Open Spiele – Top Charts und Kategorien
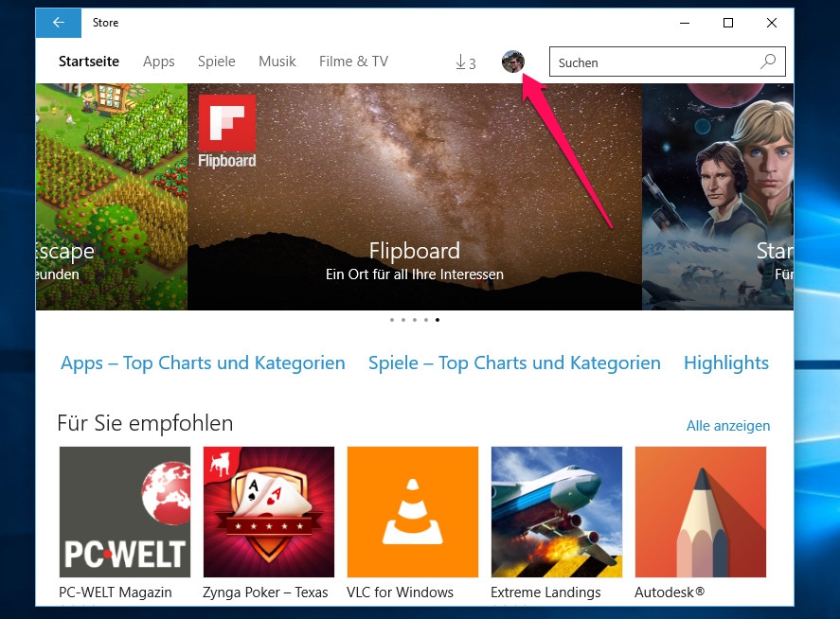The width and height of the screenshot is (840, 619). tap(514, 363)
